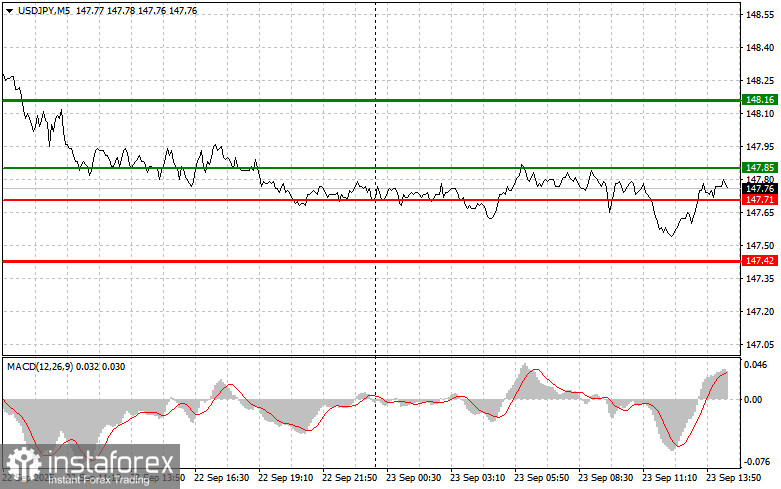Click the vertical dashed period separator line

coord(375,234)
